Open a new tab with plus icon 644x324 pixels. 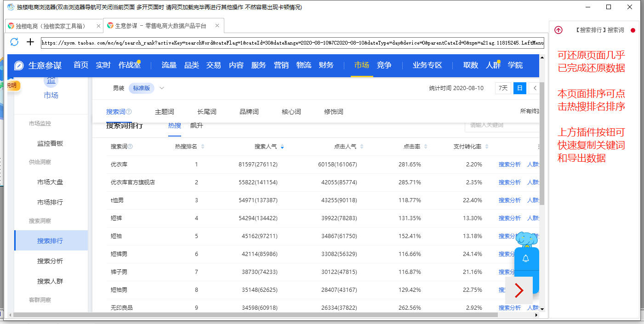click(30, 42)
